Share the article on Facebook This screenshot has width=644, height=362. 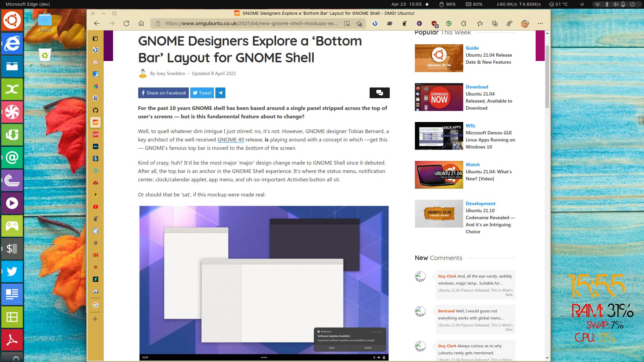pyautogui.click(x=164, y=93)
